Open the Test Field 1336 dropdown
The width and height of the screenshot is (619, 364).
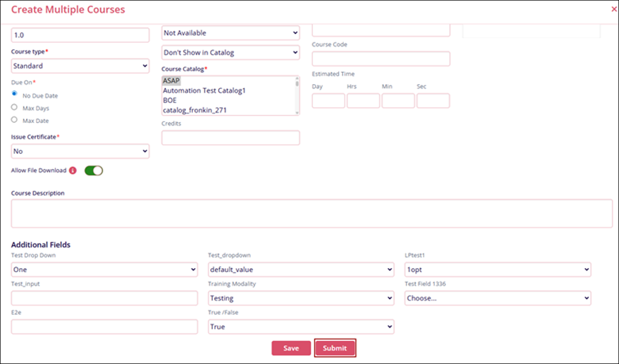(x=498, y=298)
